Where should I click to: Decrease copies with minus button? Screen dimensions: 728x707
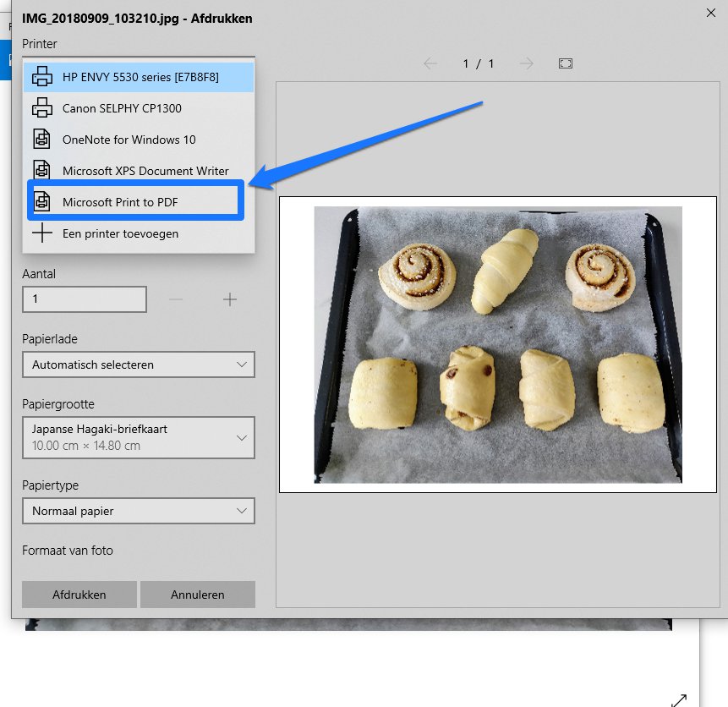tap(176, 299)
